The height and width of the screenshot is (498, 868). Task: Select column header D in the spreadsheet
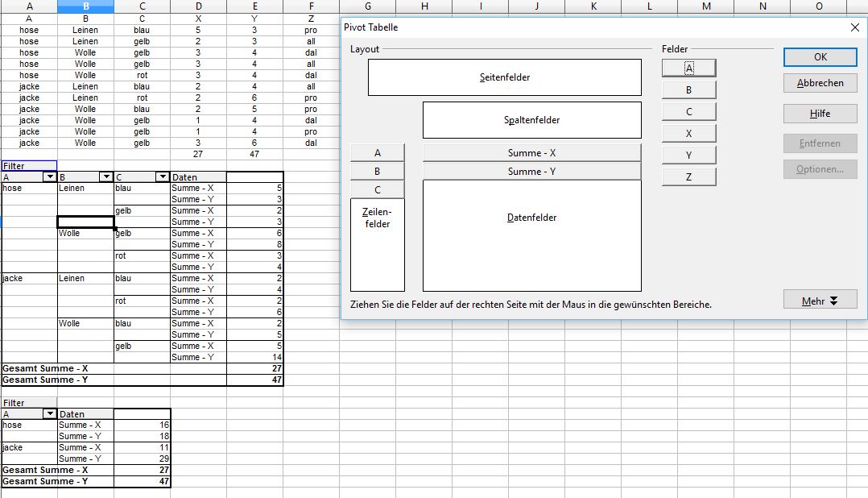tap(198, 6)
